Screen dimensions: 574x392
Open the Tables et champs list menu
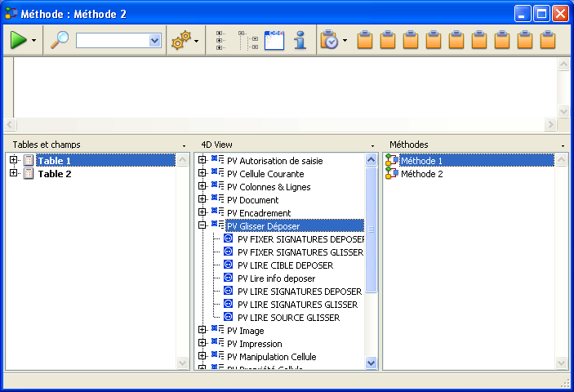pos(183,145)
